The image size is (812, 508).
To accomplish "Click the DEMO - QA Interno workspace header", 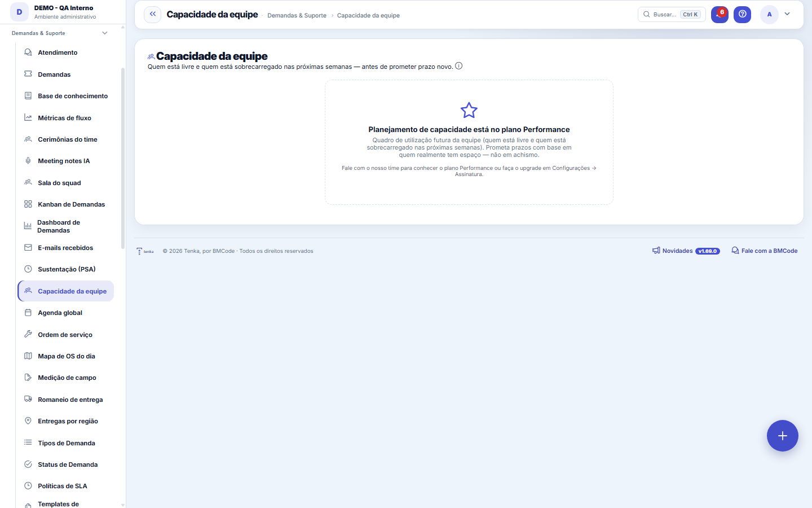I will (63, 12).
